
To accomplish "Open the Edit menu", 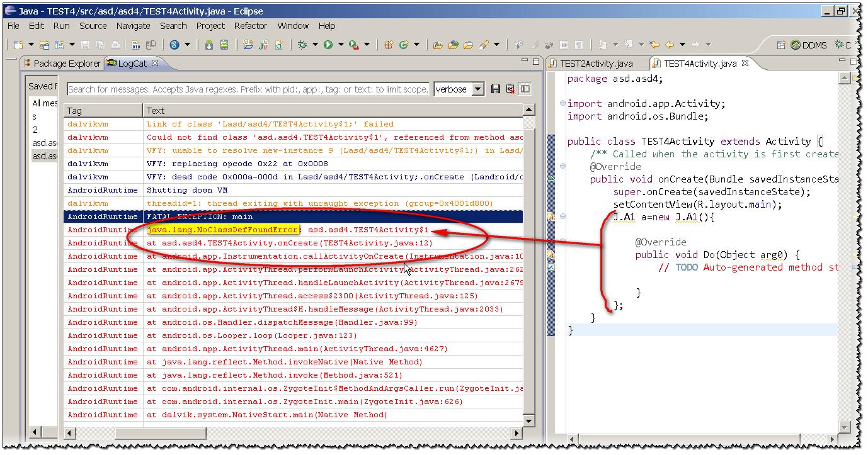I will (x=37, y=26).
